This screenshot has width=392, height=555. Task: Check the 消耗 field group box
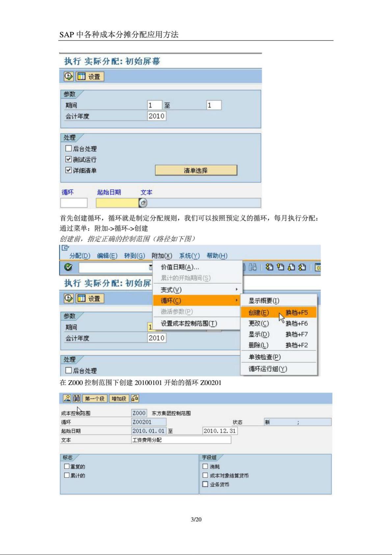(x=205, y=466)
